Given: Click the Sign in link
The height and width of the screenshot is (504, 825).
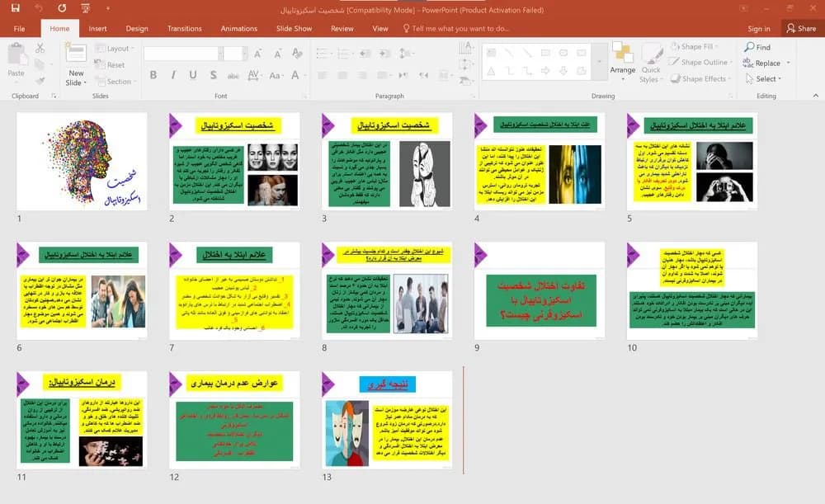Looking at the screenshot, I should (759, 29).
